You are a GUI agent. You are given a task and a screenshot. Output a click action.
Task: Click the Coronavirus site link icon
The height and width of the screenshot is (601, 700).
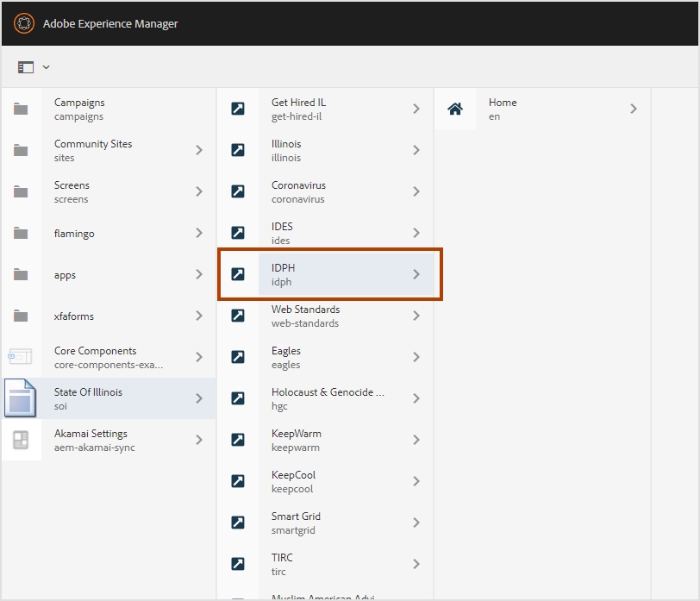(238, 191)
